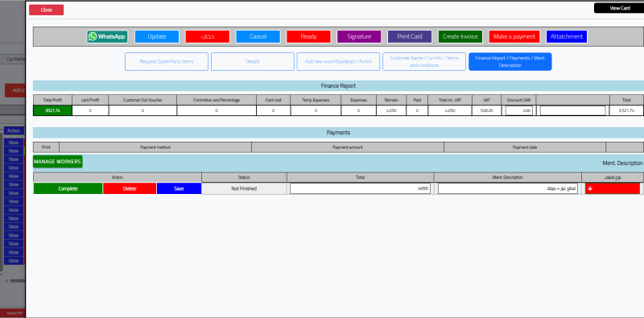Click the Payment method column header
Viewport: 644px width, 318px height.
(x=155, y=147)
